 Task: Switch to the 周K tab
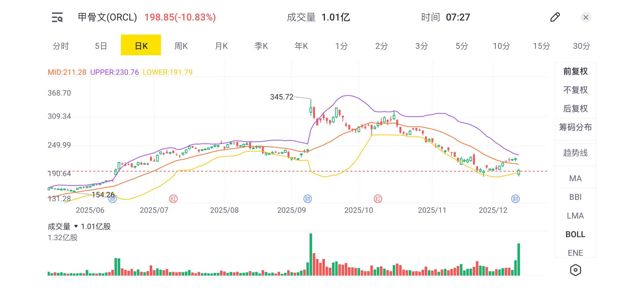(x=181, y=46)
